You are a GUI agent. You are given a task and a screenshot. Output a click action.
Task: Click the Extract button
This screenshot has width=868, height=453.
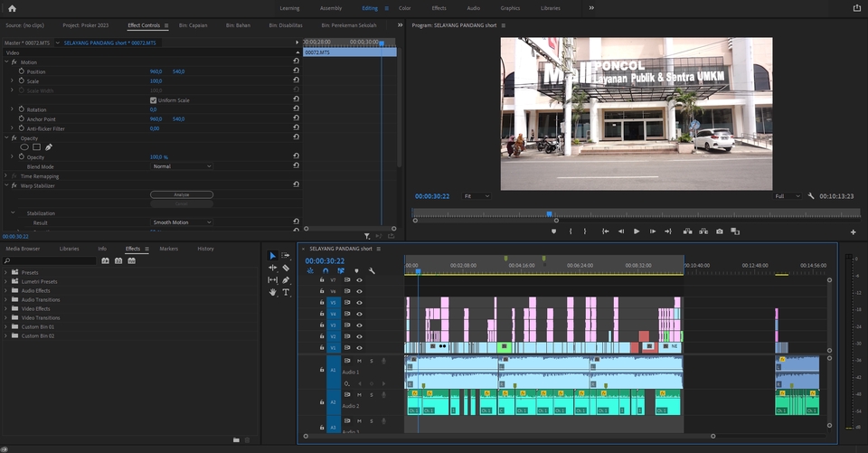point(703,231)
